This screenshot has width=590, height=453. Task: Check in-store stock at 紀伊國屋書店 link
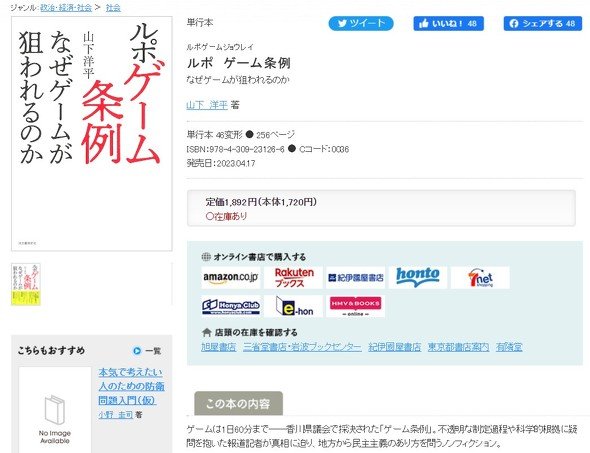click(x=394, y=347)
